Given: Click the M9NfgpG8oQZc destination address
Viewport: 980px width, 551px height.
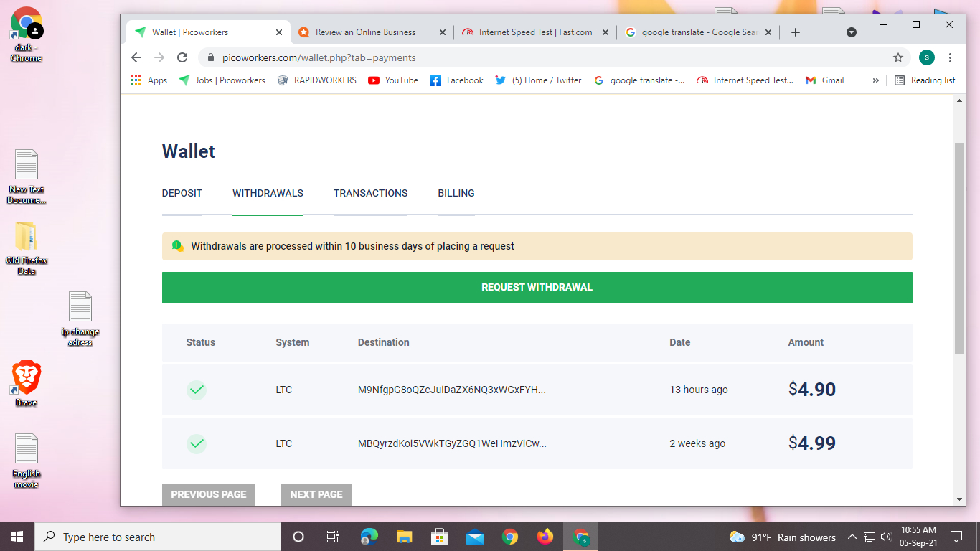Looking at the screenshot, I should (452, 390).
